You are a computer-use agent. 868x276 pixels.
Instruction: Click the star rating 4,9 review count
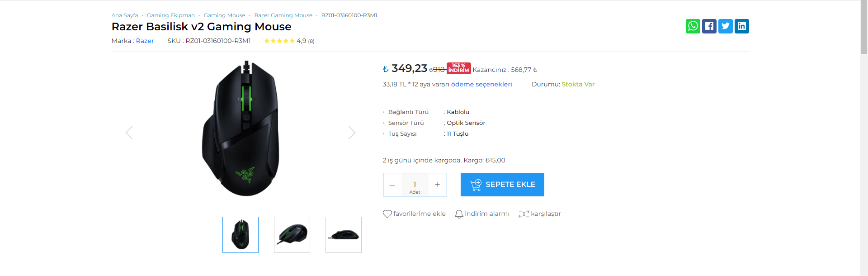point(289,41)
